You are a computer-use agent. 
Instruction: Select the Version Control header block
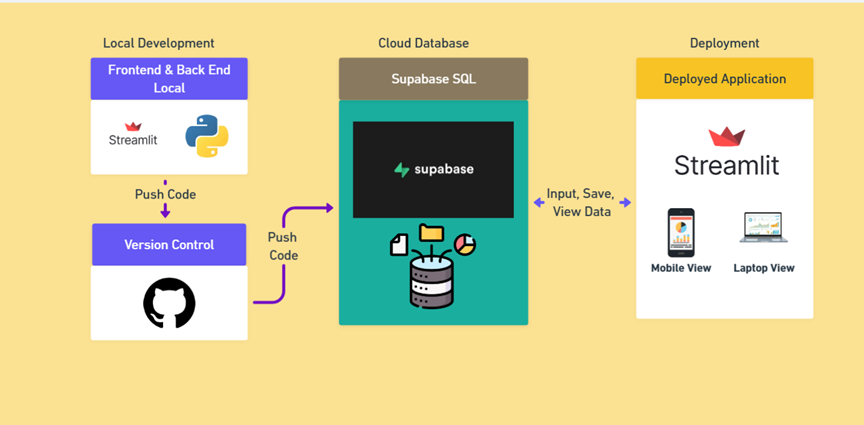[169, 245]
